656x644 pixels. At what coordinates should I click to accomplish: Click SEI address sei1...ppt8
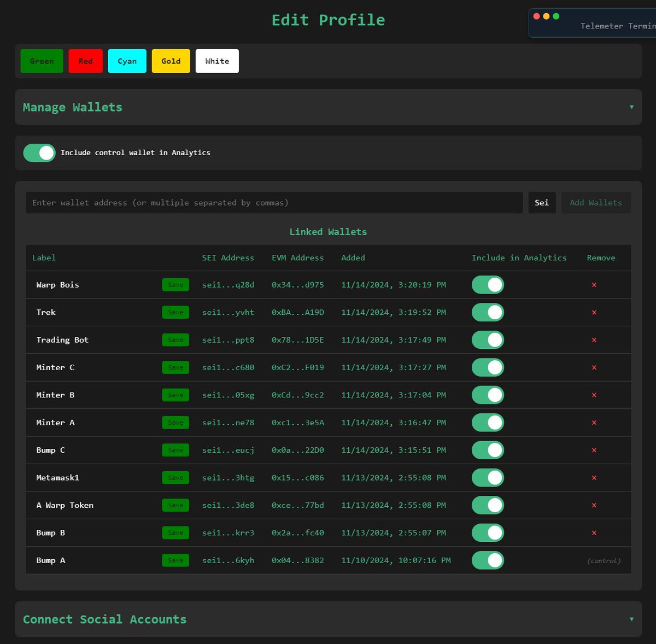[228, 340]
